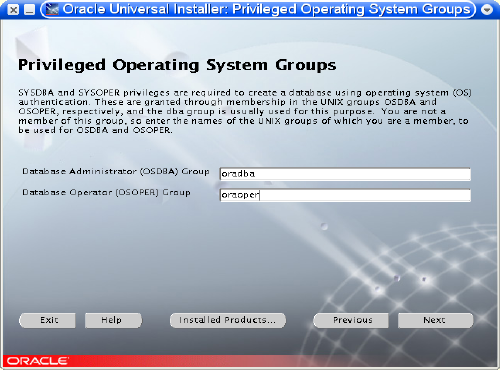Viewport: 500px width, 370px height.
Task: Close the installer window
Action: pyautogui.click(x=13, y=10)
